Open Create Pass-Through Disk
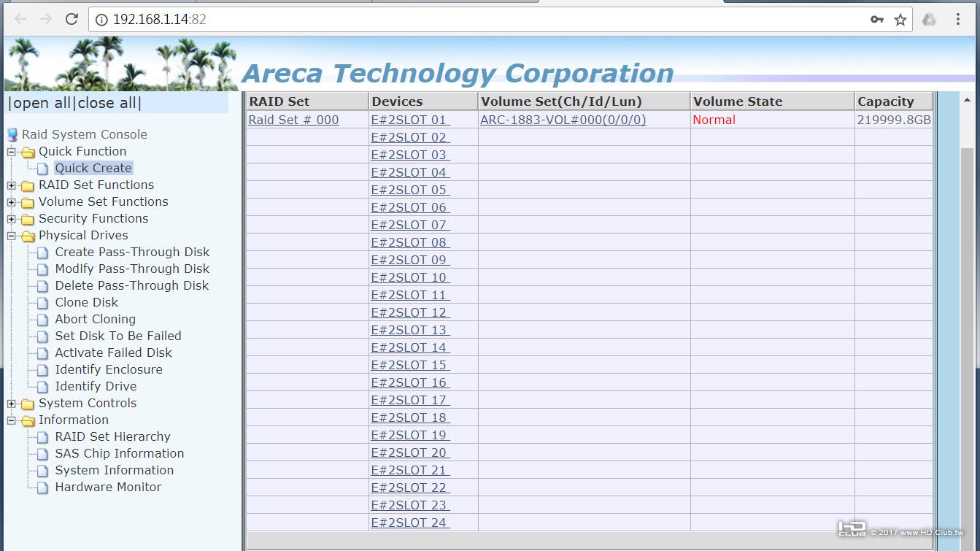This screenshot has width=980, height=551. [x=132, y=252]
